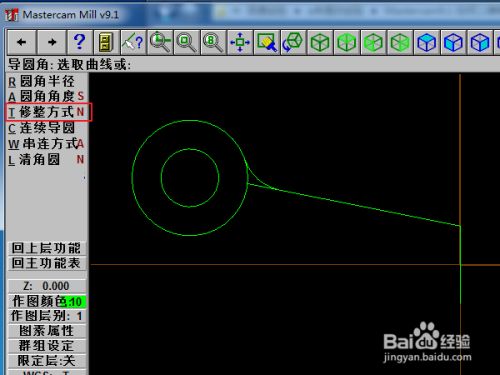Open 群组设定 group settings
This screenshot has height=375, width=500.
pos(46,346)
